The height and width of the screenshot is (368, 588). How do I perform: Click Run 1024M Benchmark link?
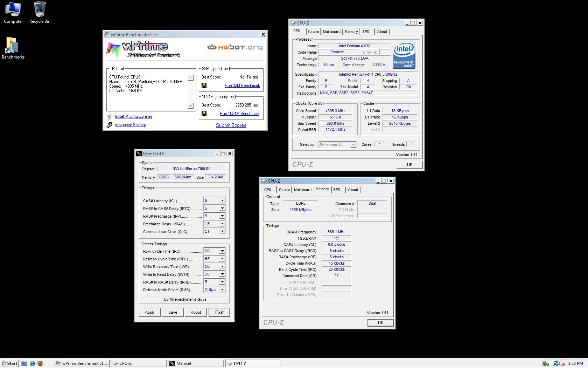pyautogui.click(x=239, y=114)
